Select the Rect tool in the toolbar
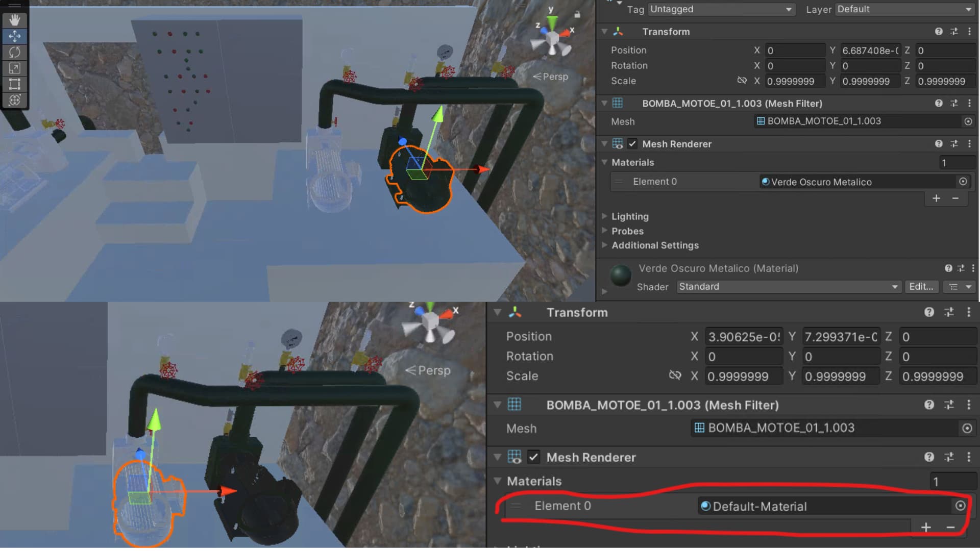The width and height of the screenshot is (980, 551). [x=14, y=84]
